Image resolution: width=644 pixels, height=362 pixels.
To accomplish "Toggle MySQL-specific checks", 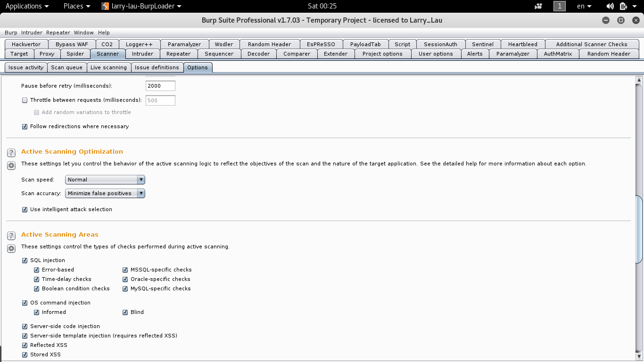I will [x=125, y=289].
